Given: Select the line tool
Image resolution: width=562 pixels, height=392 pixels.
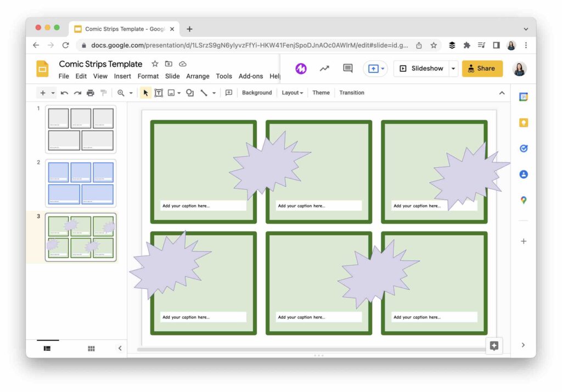Looking at the screenshot, I should (204, 93).
